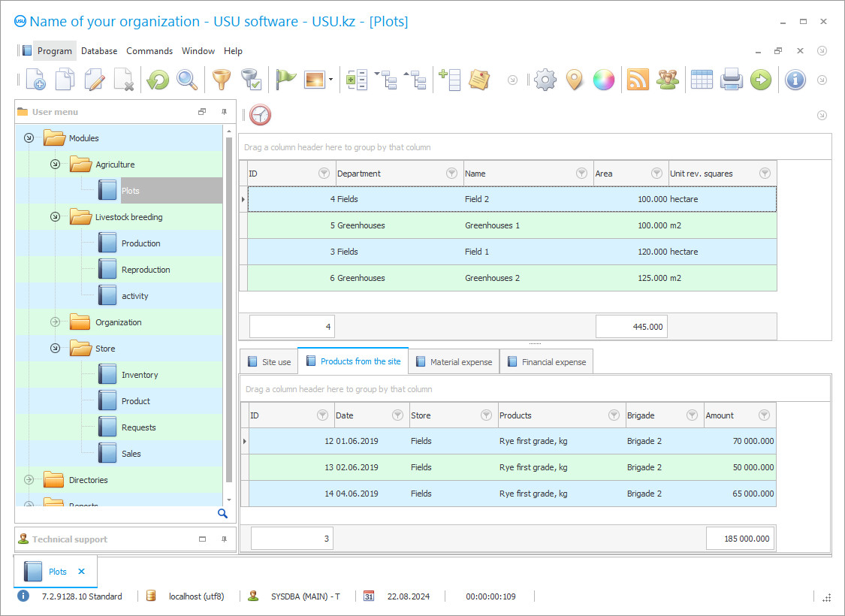Image resolution: width=845 pixels, height=616 pixels.
Task: Click the table grid toolbar icon
Action: (702, 80)
